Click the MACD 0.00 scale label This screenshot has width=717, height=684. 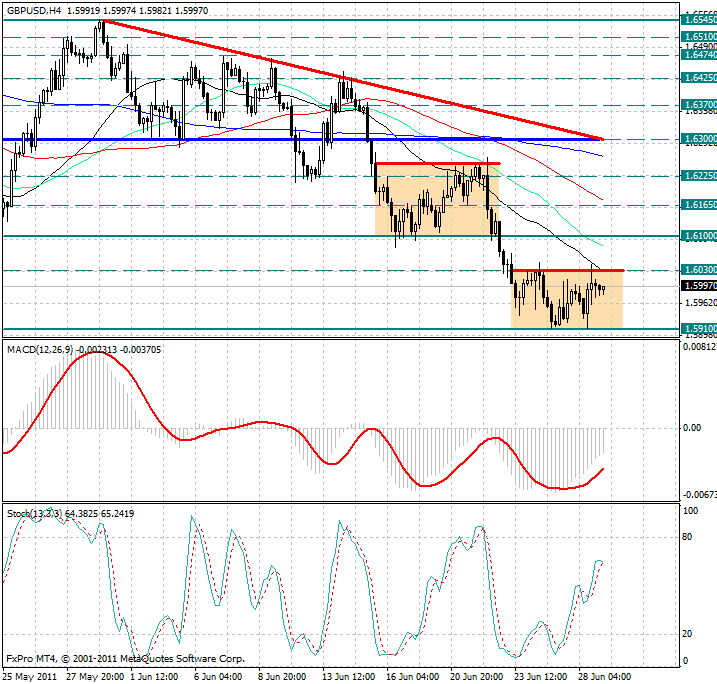691,428
